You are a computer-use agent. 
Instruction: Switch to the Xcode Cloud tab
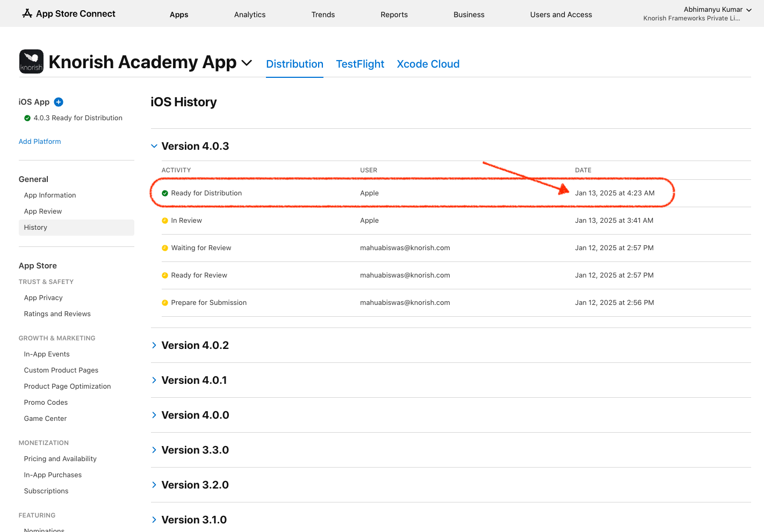[428, 64]
